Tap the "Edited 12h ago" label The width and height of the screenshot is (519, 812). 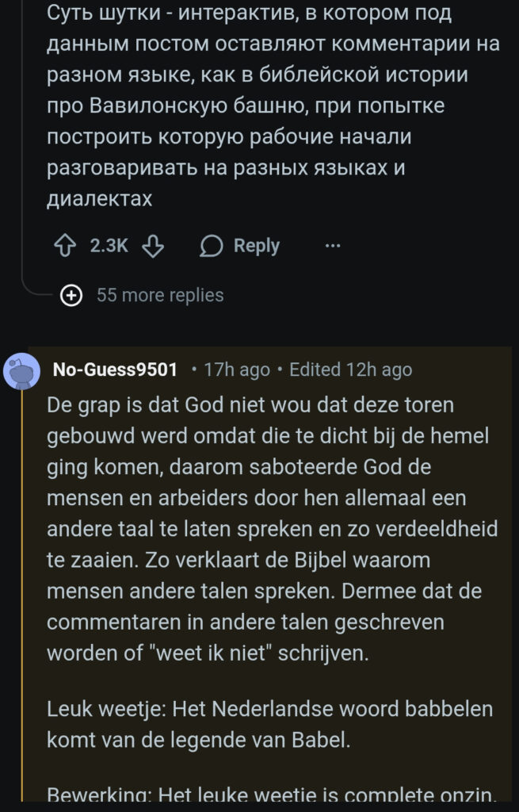(x=350, y=370)
